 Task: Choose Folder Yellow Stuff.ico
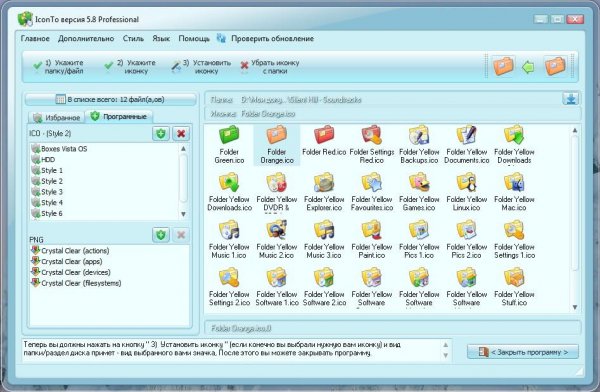[x=514, y=287]
